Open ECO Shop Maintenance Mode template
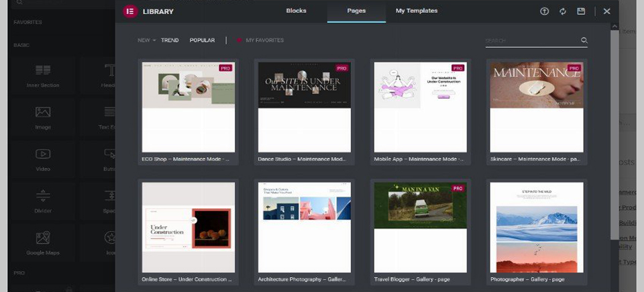This screenshot has width=644, height=292. [x=189, y=107]
